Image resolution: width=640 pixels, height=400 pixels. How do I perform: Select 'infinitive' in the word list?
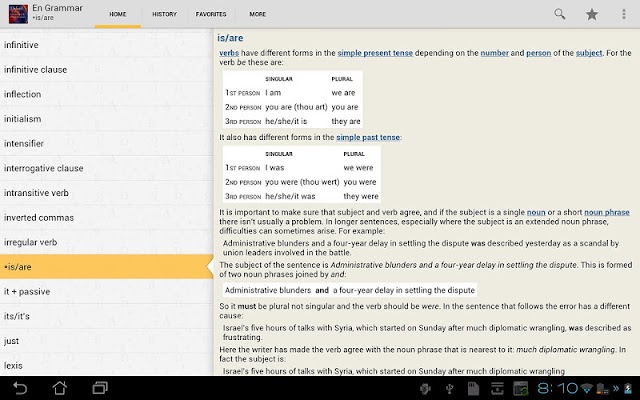tap(106, 45)
